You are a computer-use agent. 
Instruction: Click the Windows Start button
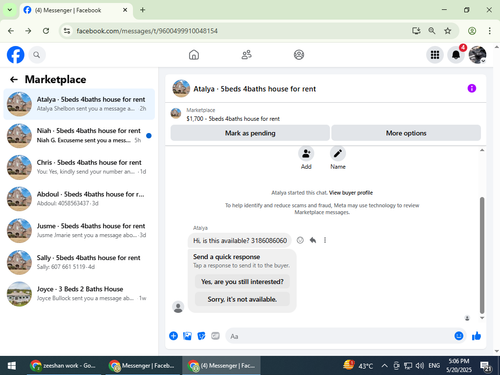pos(12,366)
